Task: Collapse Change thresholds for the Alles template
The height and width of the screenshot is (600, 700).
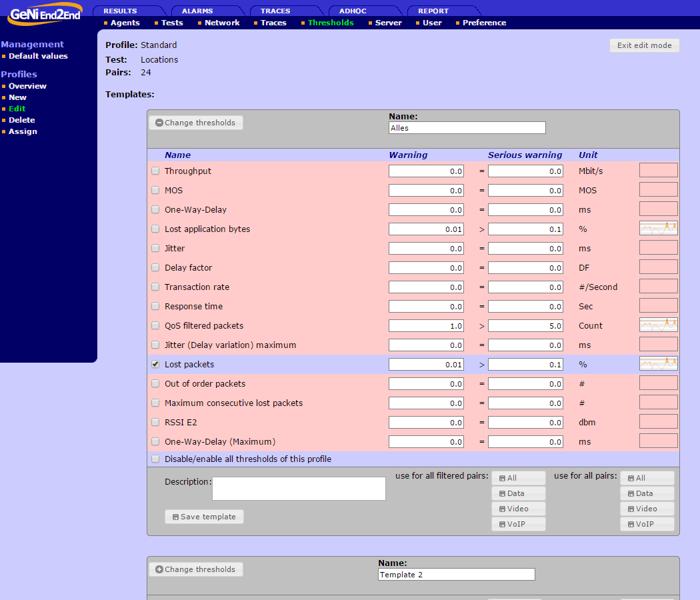Action: [x=196, y=123]
